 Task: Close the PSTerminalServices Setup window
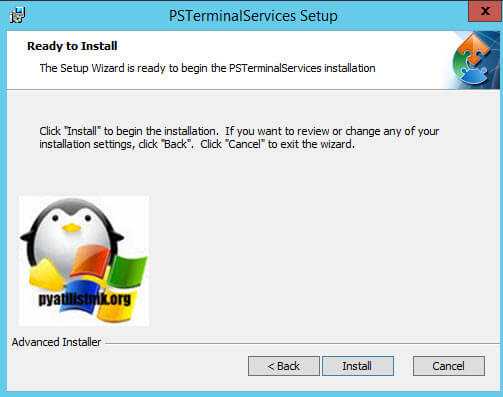[485, 11]
